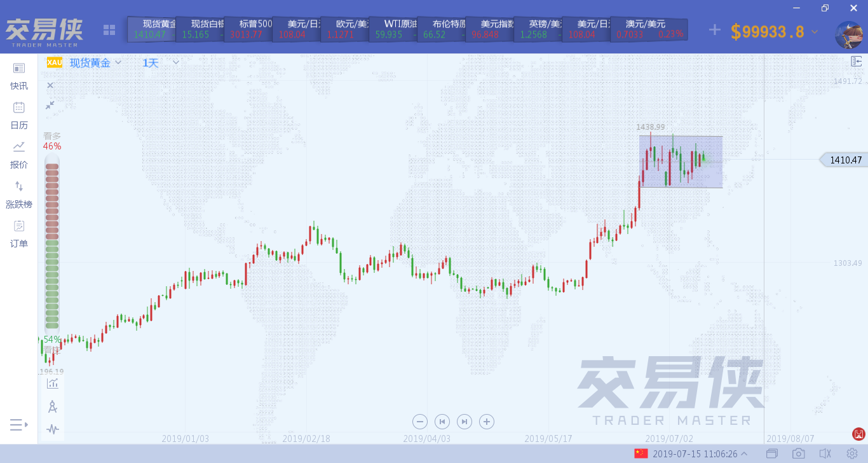Expand the date-time 2019-07-15 arrow
The height and width of the screenshot is (463, 868).
point(744,453)
